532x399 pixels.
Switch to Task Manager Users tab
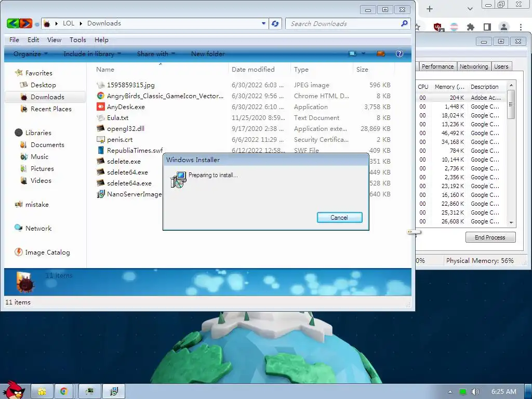pyautogui.click(x=501, y=66)
